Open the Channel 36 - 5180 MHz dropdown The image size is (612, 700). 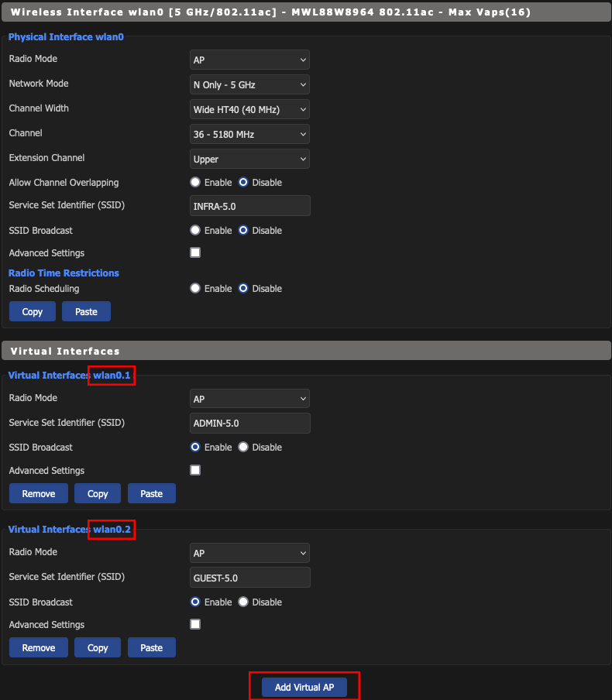(x=249, y=134)
